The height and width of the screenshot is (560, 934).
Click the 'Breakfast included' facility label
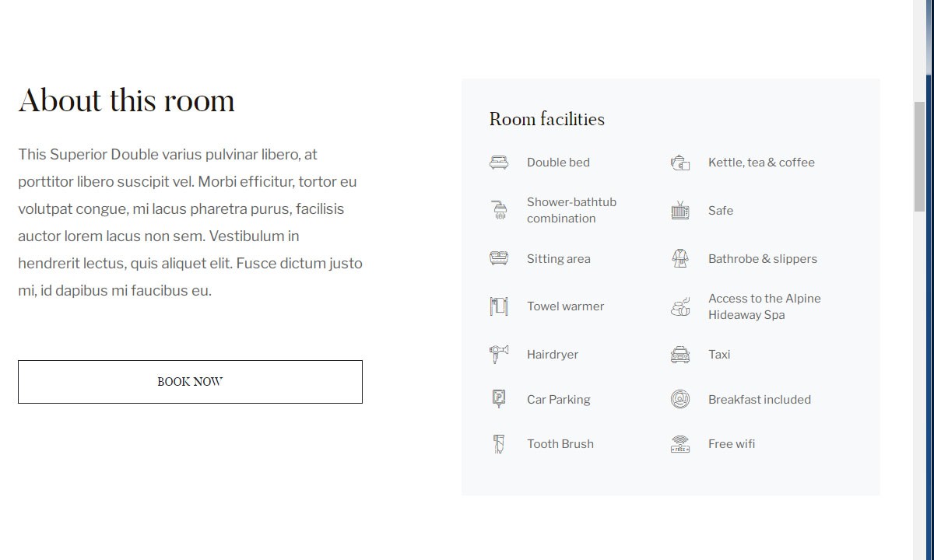[x=760, y=400]
